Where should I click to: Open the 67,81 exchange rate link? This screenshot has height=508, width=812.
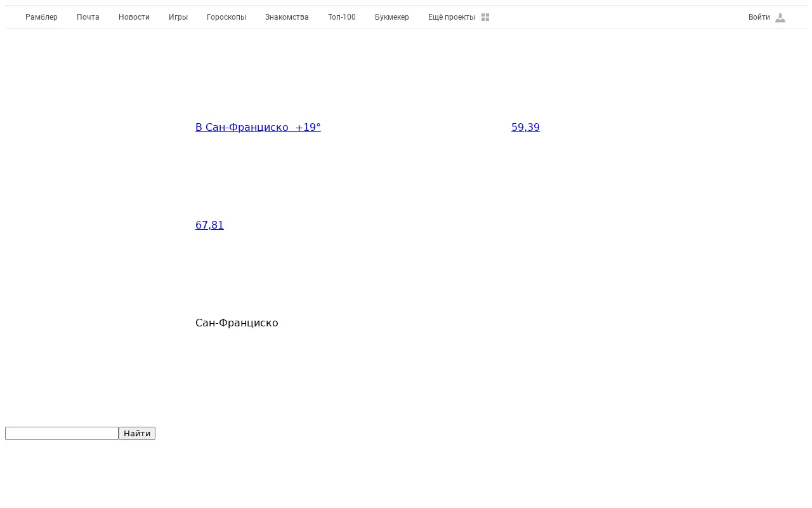pyautogui.click(x=209, y=225)
